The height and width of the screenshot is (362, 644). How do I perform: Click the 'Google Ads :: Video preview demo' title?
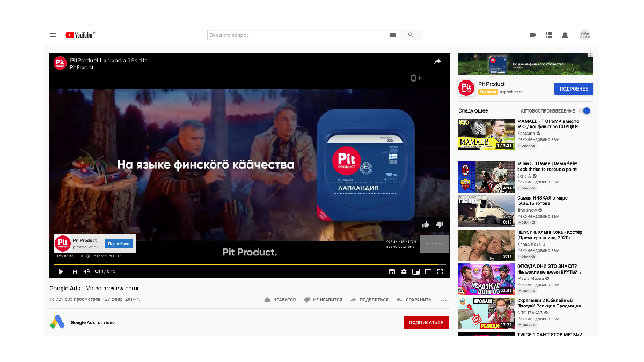pyautogui.click(x=95, y=288)
